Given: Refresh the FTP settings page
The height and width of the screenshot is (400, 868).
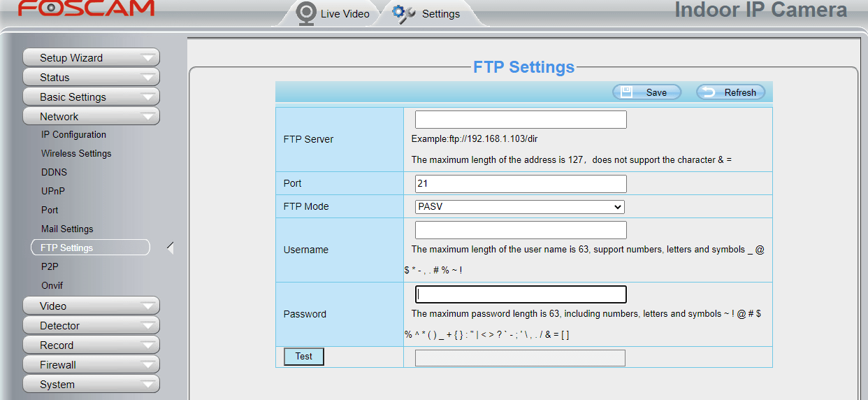Looking at the screenshot, I should [x=730, y=92].
